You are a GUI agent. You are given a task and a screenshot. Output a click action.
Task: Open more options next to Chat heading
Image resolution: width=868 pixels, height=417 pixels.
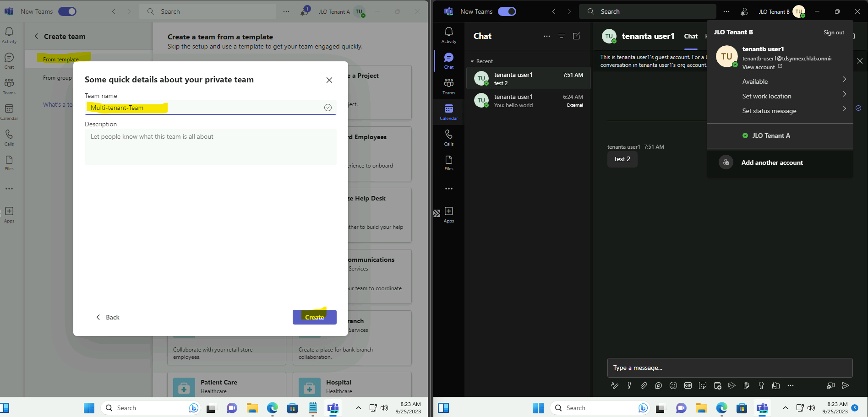[x=547, y=36]
